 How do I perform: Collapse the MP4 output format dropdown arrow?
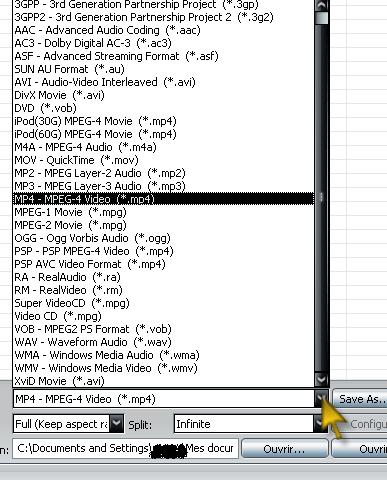pos(321,399)
